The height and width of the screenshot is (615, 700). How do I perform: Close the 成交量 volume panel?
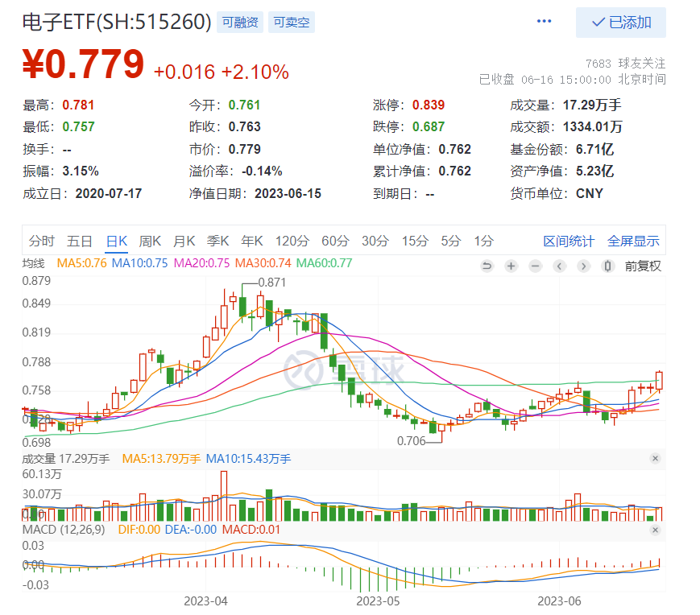point(655,459)
